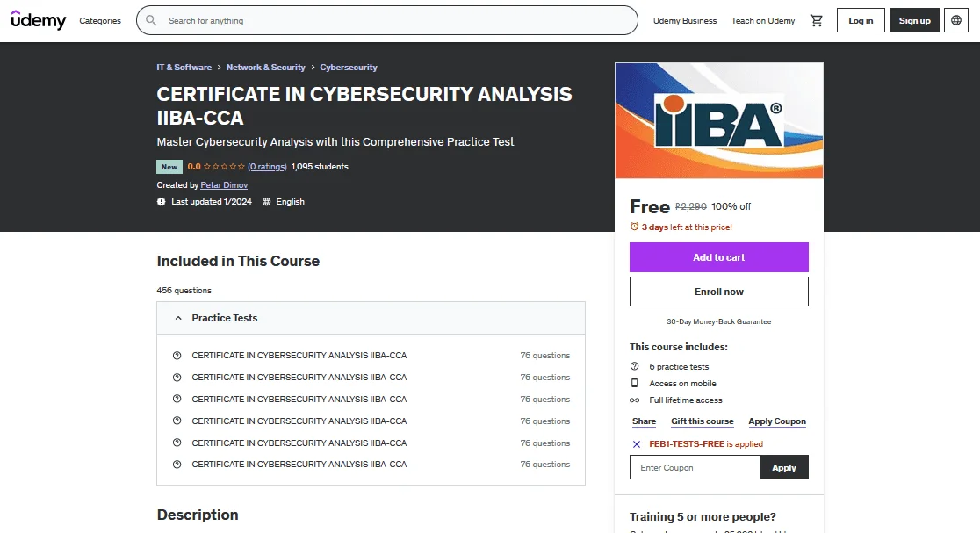Click the Sign up button

[914, 20]
